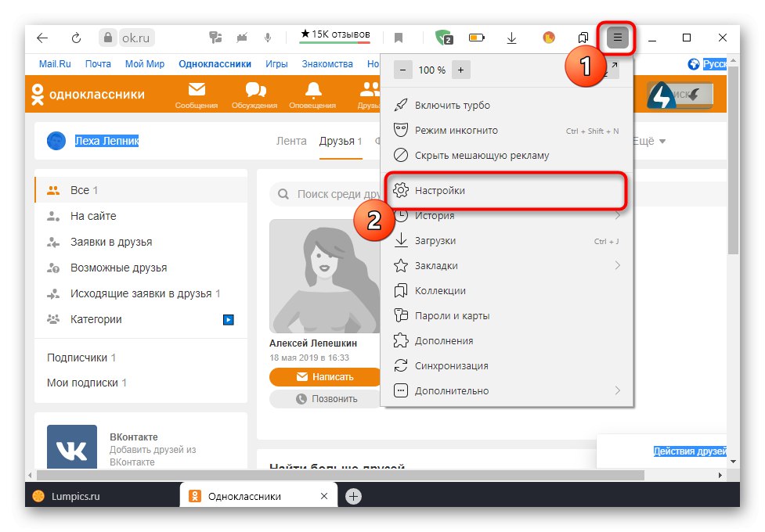Select Включить турбо menu item

507,105
